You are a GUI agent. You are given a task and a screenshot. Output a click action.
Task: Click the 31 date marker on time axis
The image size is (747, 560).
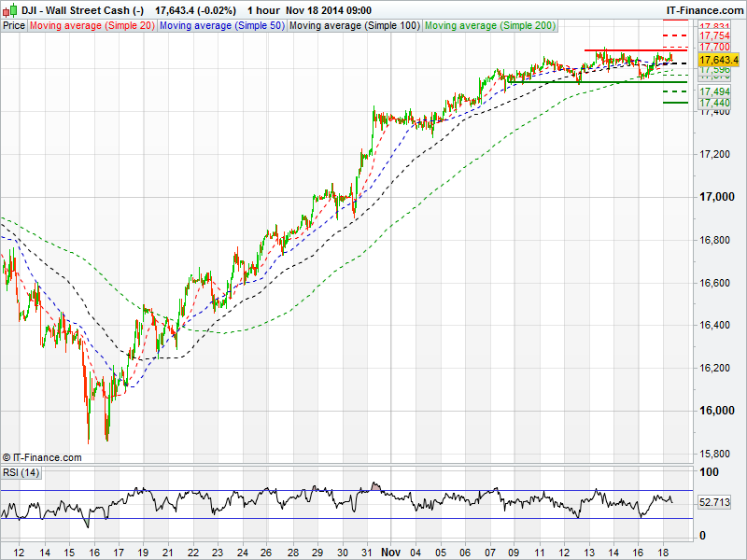(368, 552)
